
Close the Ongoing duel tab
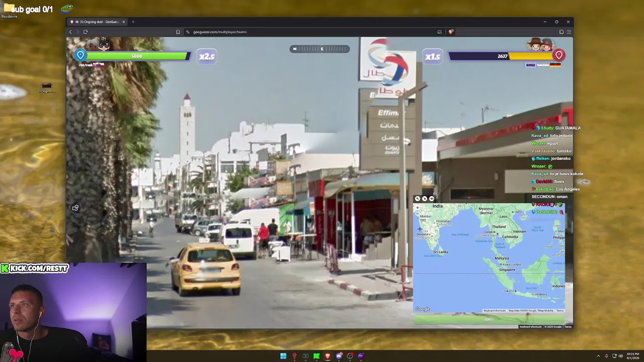(124, 22)
